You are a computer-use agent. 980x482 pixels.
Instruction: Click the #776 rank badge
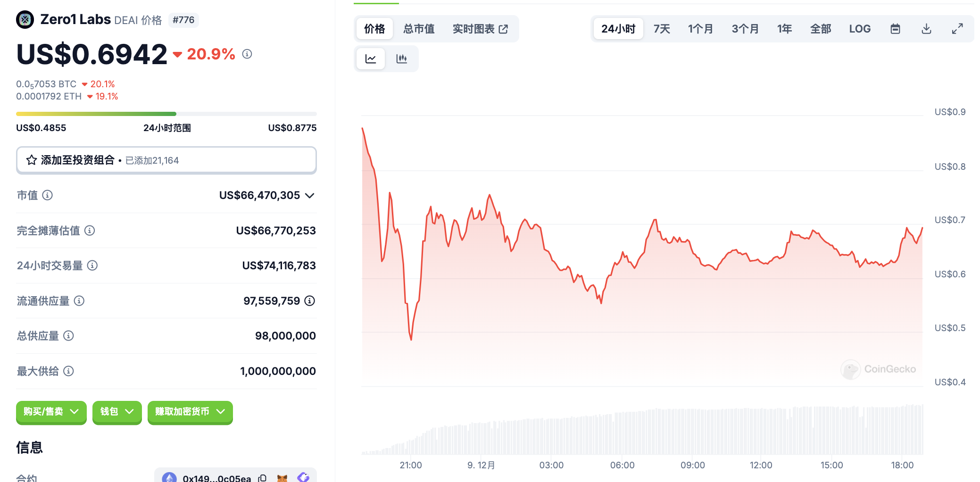(x=183, y=20)
